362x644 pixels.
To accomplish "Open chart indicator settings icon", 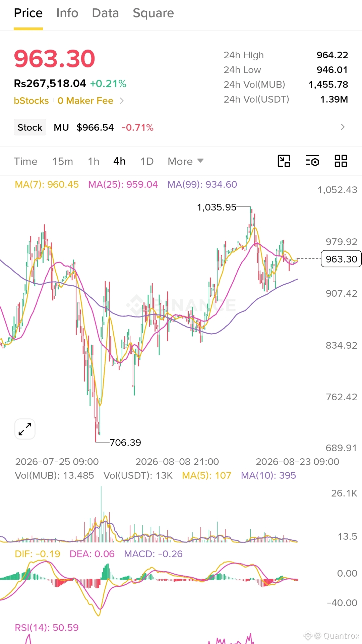I will (312, 161).
